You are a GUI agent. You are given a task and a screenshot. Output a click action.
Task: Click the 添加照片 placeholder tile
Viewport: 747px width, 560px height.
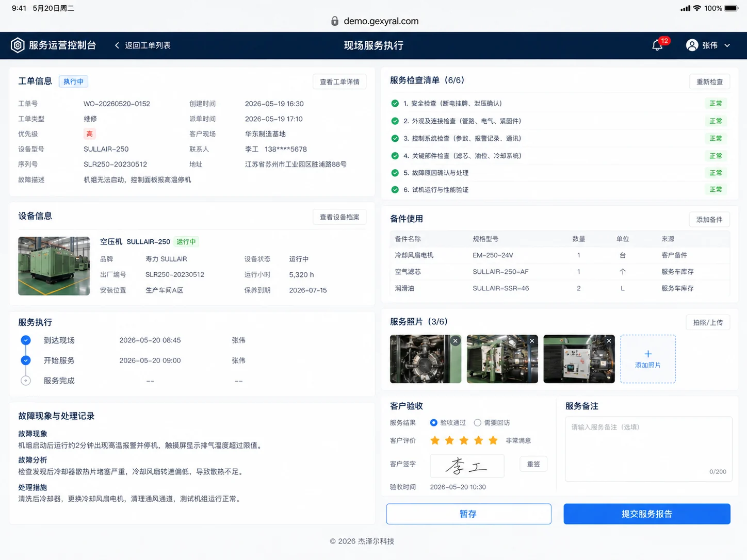tap(648, 359)
